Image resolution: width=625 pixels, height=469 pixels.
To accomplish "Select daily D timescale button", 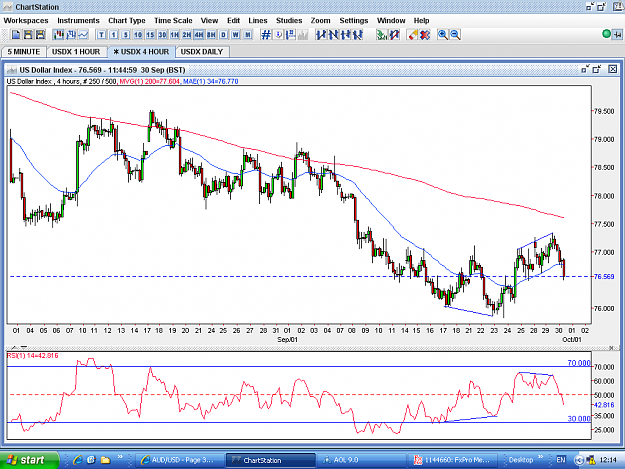I will tap(223, 35).
